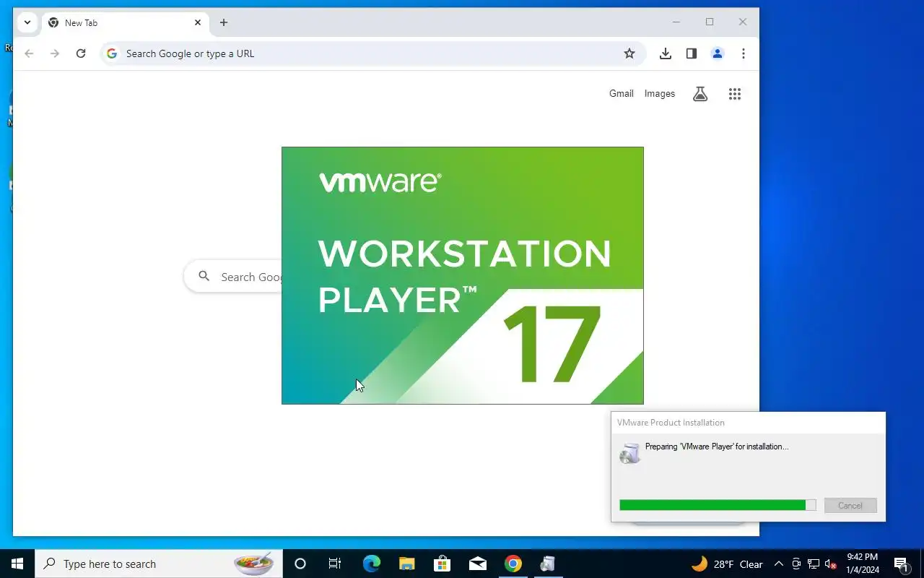Bookmark this tab with the star
Image resolution: width=924 pixels, height=578 pixels.
[x=629, y=53]
